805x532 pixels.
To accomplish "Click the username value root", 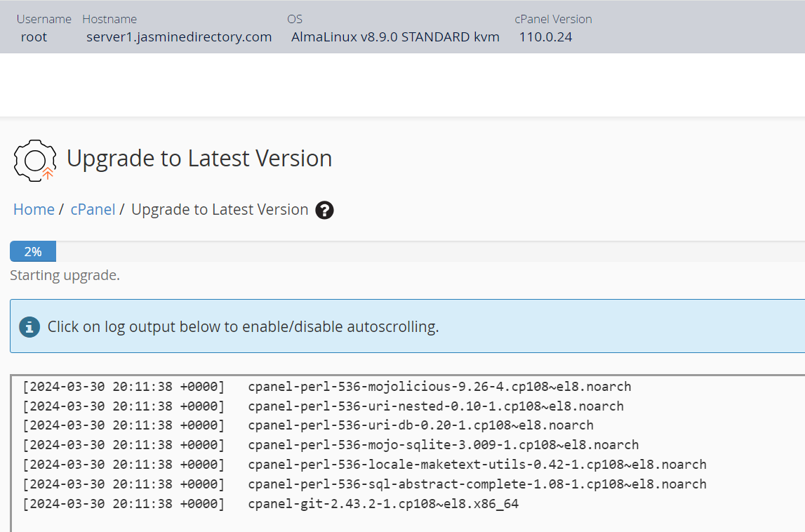I will pyautogui.click(x=34, y=37).
